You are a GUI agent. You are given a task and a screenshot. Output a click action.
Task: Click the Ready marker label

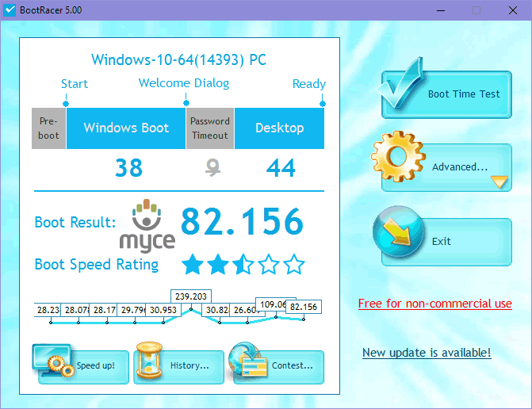tap(309, 84)
